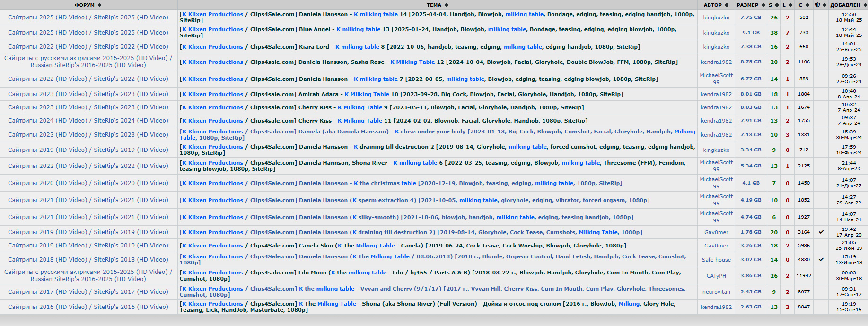The height and width of the screenshot is (326, 868).
Task: Click the checkmark icon in the 3164 row
Action: pos(821,232)
